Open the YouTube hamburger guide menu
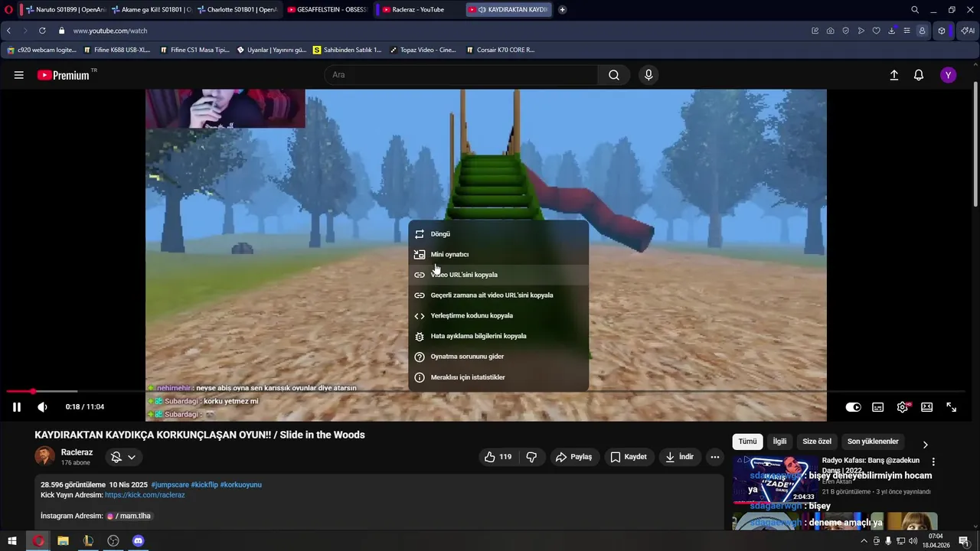 pyautogui.click(x=18, y=75)
